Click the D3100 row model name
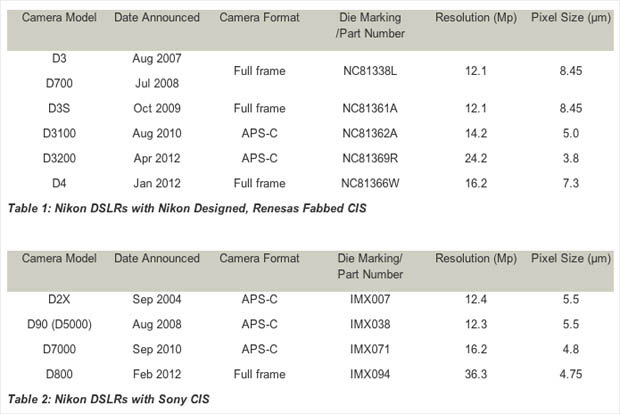Viewport: 620px width, 414px height. point(59,133)
